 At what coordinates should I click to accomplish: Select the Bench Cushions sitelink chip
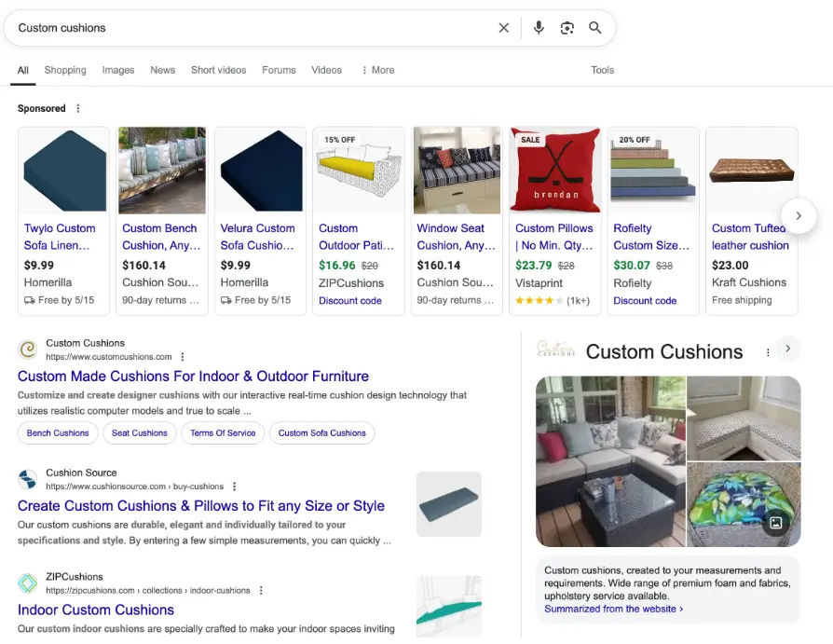[x=58, y=432]
